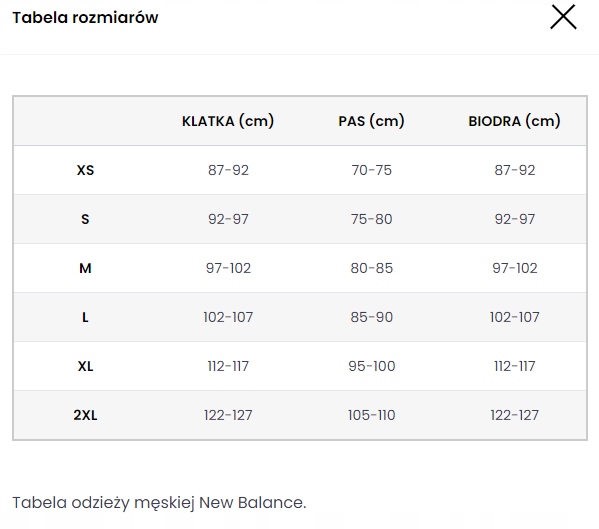Click the XL size row label
This screenshot has height=529, width=599.
click(x=85, y=366)
